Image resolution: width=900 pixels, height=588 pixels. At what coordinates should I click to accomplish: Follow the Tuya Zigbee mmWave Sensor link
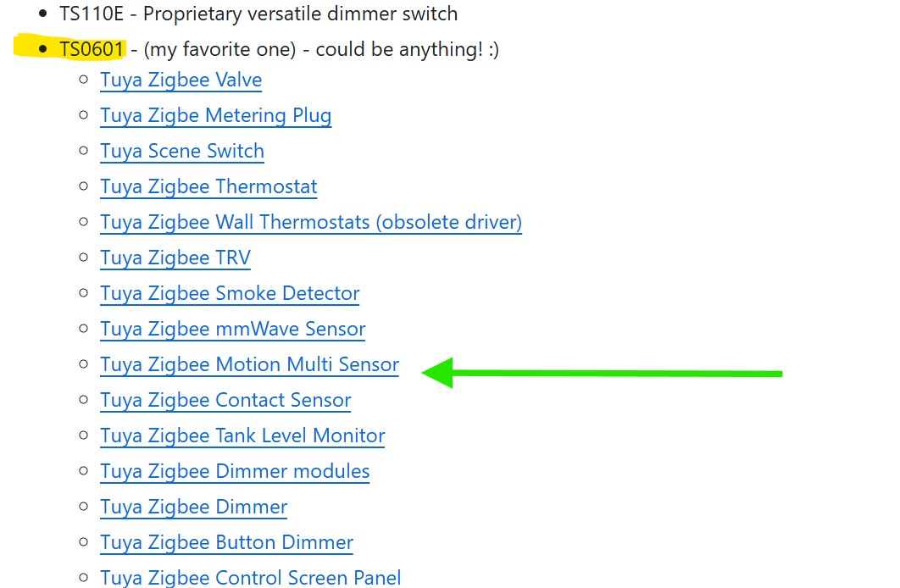pos(232,329)
